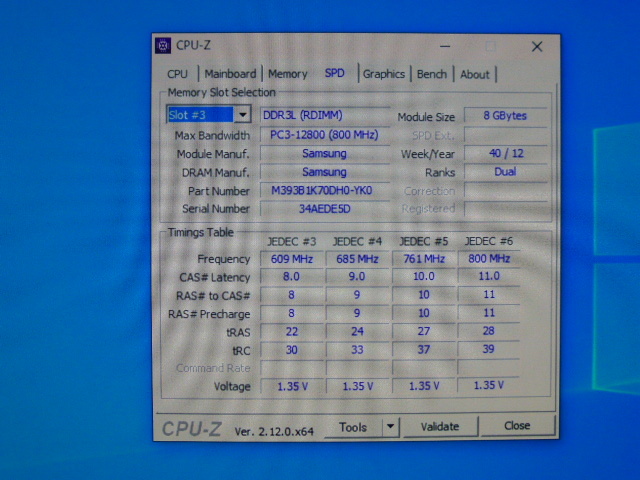Go to the Bench tab

coord(431,74)
